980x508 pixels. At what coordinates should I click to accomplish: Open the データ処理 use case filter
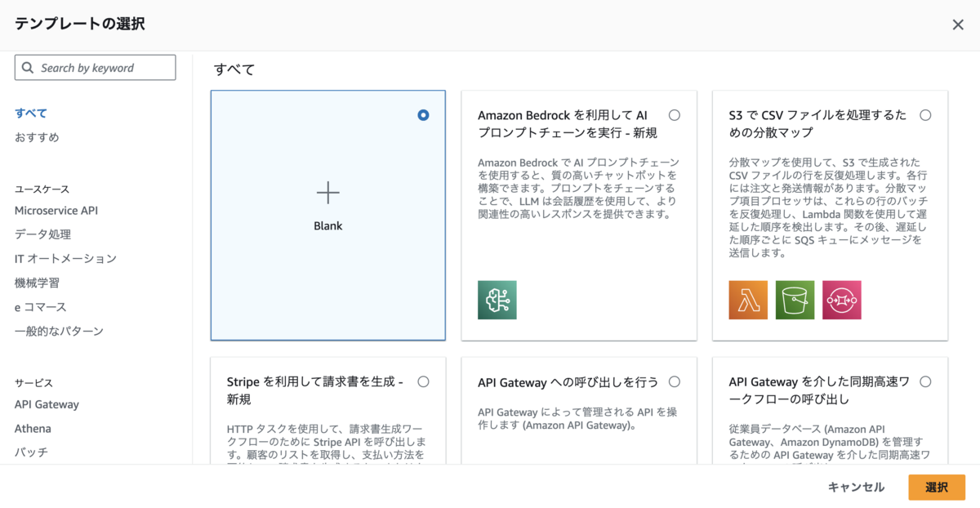coord(42,234)
